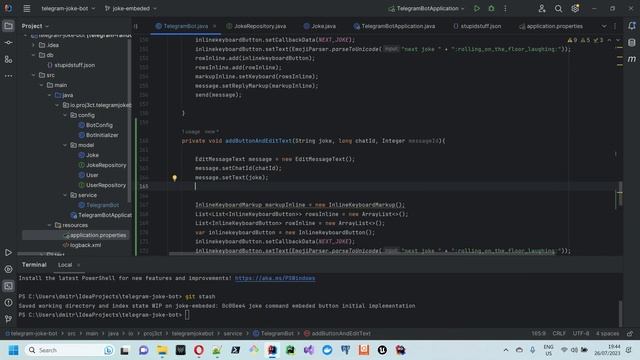Collapse the resources folder

coord(49,225)
